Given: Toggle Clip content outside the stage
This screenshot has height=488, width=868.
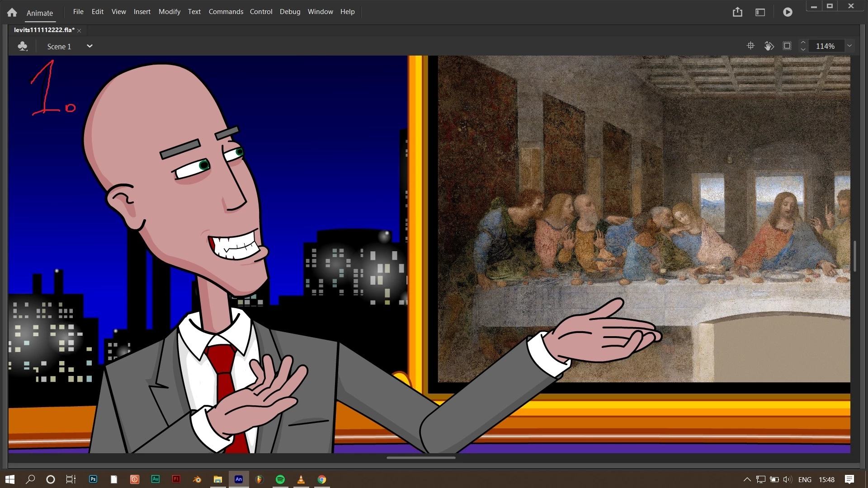Looking at the screenshot, I should coord(787,46).
